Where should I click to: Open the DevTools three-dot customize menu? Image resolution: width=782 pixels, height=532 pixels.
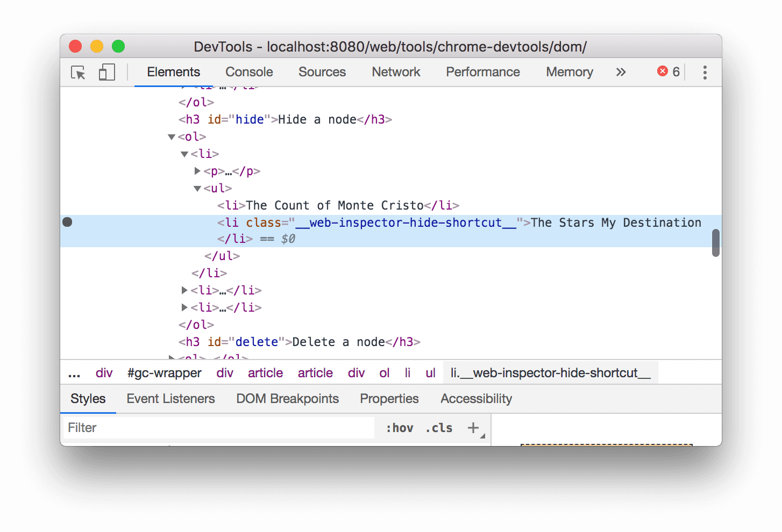coord(705,73)
